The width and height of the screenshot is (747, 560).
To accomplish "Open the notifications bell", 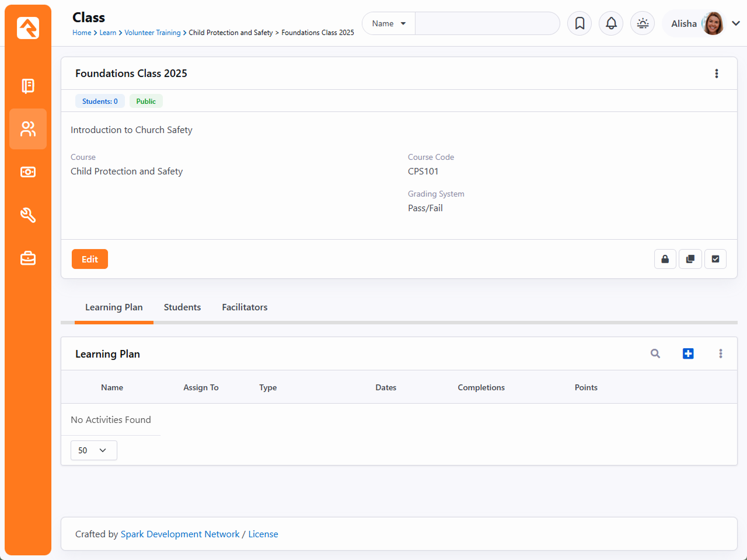I will coord(611,23).
